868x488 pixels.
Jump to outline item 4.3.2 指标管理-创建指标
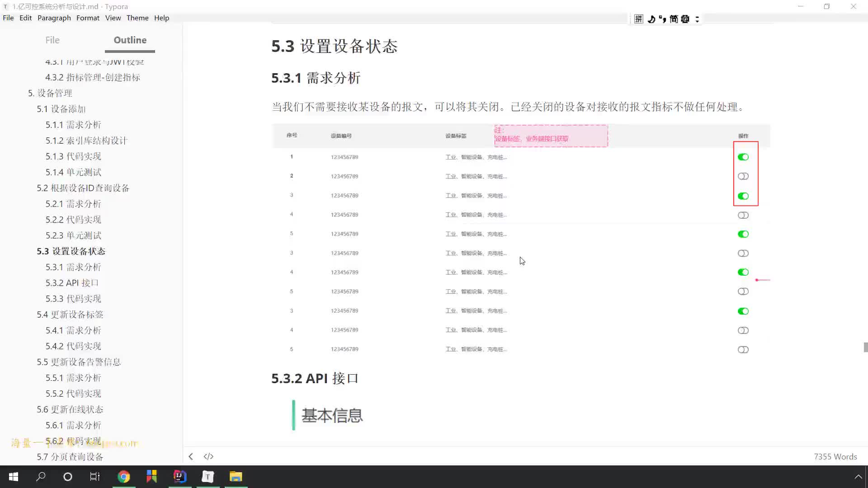(x=93, y=77)
